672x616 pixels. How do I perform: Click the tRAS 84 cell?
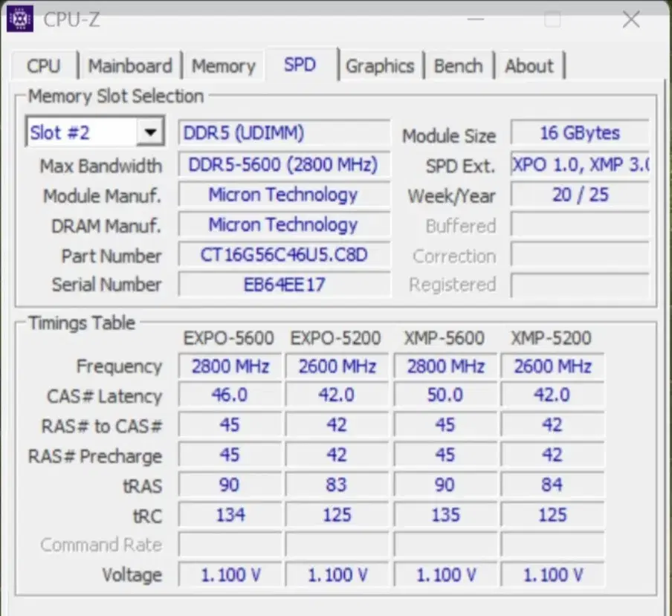(552, 484)
